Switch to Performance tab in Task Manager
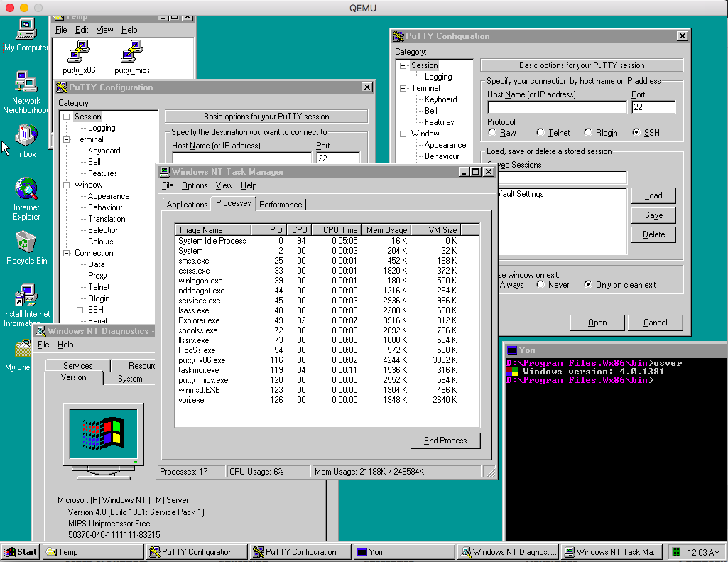The height and width of the screenshot is (562, 728). point(281,205)
